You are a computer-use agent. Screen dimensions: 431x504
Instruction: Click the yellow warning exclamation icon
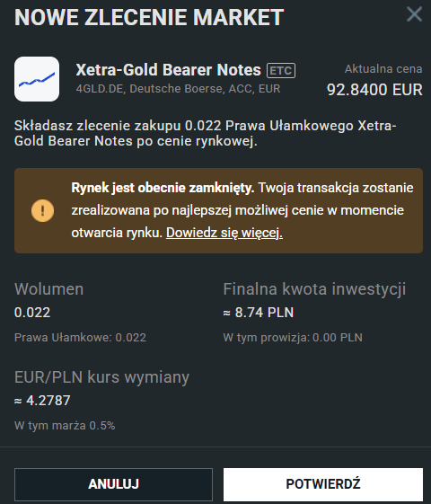(x=43, y=210)
